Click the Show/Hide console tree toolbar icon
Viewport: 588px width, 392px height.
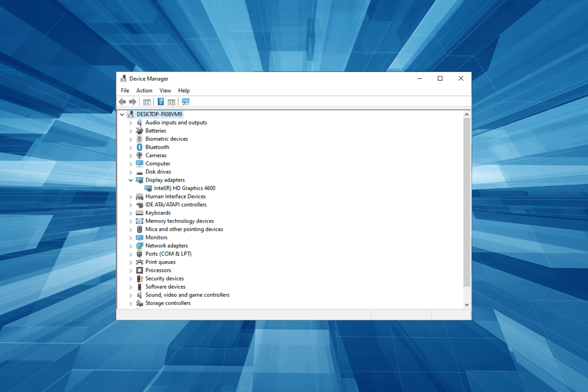147,102
